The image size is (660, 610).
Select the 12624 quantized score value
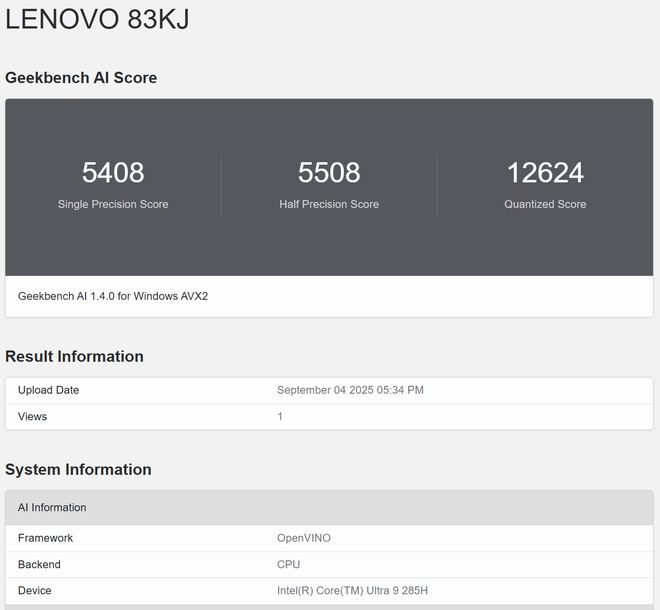(x=545, y=173)
